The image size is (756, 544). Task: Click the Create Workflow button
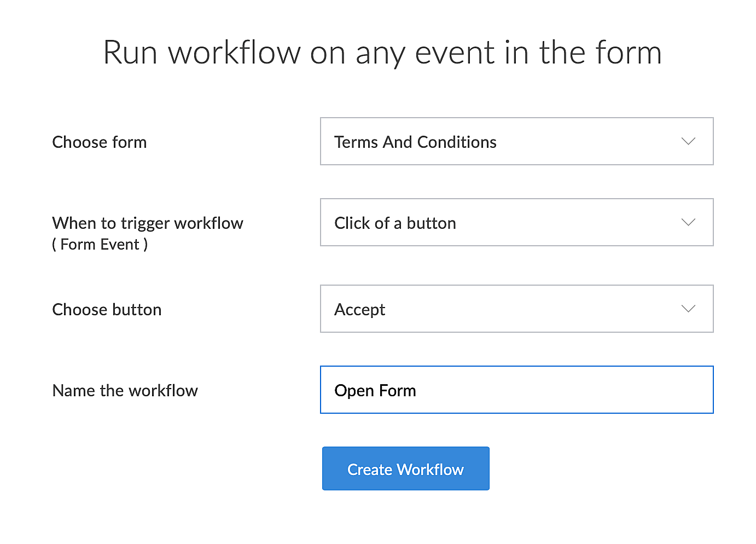point(405,468)
